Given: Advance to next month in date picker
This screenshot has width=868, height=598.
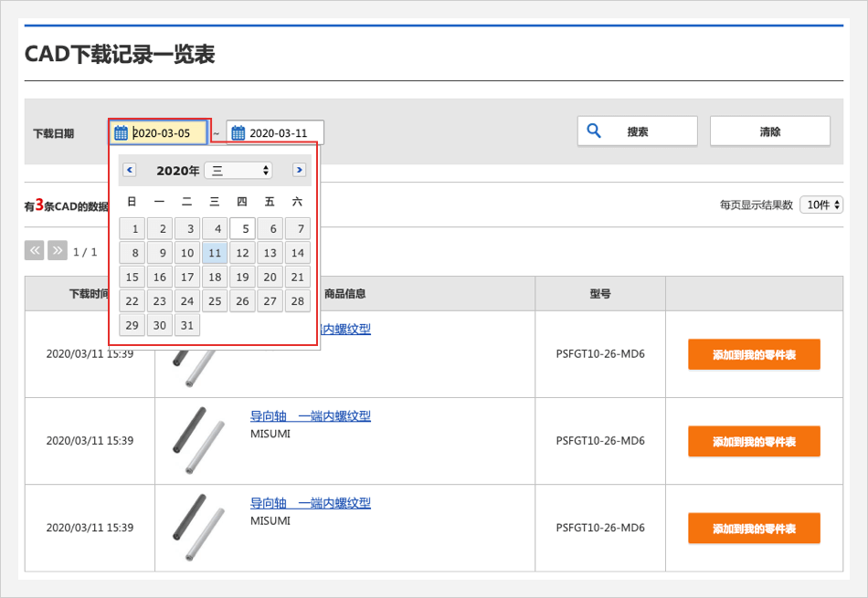Looking at the screenshot, I should (x=299, y=170).
